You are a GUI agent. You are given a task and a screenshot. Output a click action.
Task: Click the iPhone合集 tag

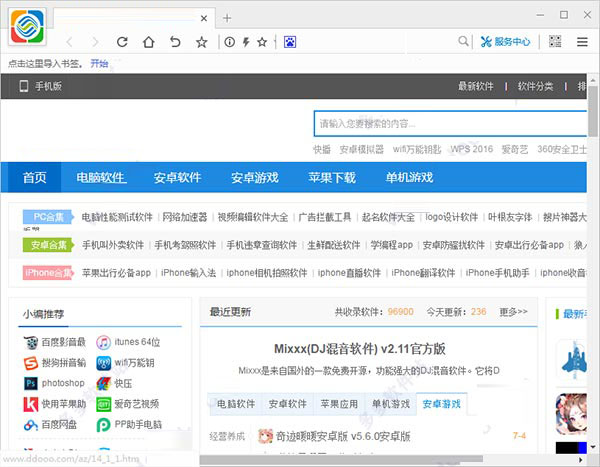point(48,273)
